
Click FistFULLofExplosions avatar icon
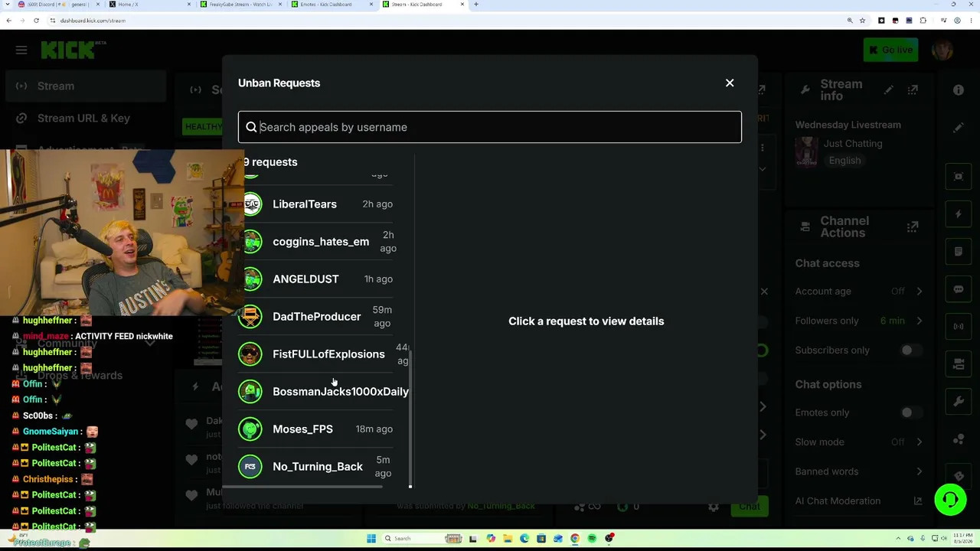point(250,354)
